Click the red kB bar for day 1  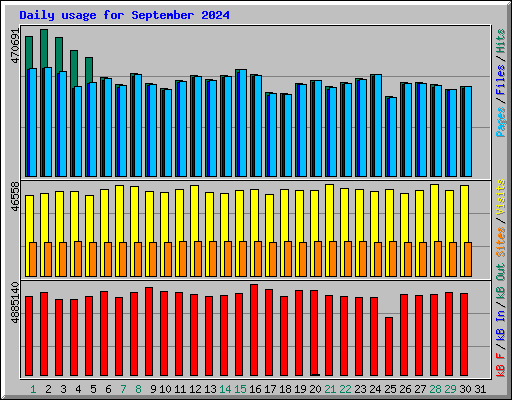(29, 336)
